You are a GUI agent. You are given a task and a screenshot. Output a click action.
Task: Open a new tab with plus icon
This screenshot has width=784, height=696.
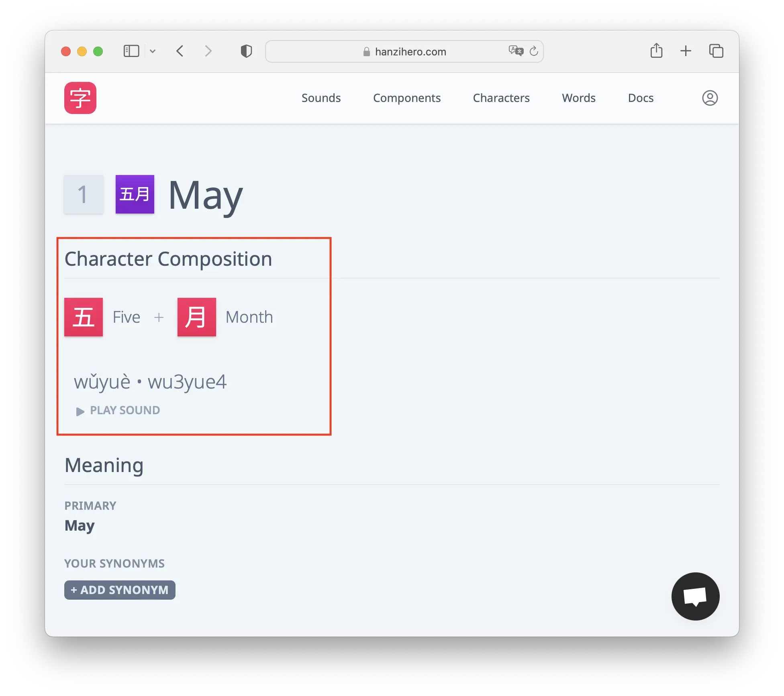click(686, 51)
